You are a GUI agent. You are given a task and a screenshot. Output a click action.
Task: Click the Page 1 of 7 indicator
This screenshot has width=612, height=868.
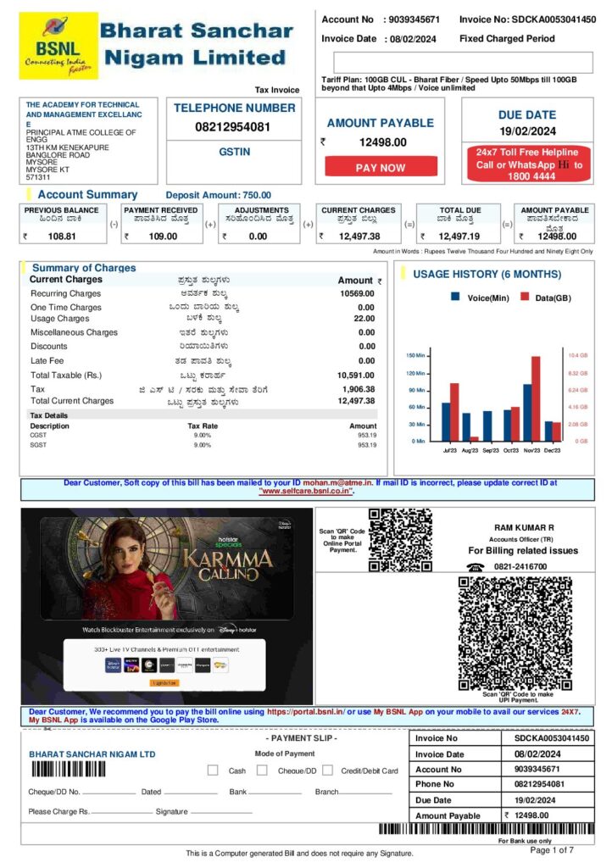point(552,849)
